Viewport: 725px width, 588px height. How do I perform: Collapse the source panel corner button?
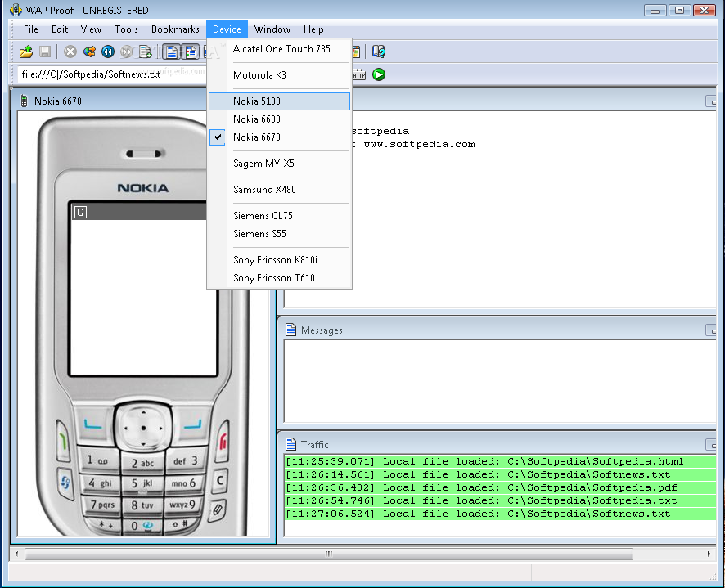pos(711,101)
